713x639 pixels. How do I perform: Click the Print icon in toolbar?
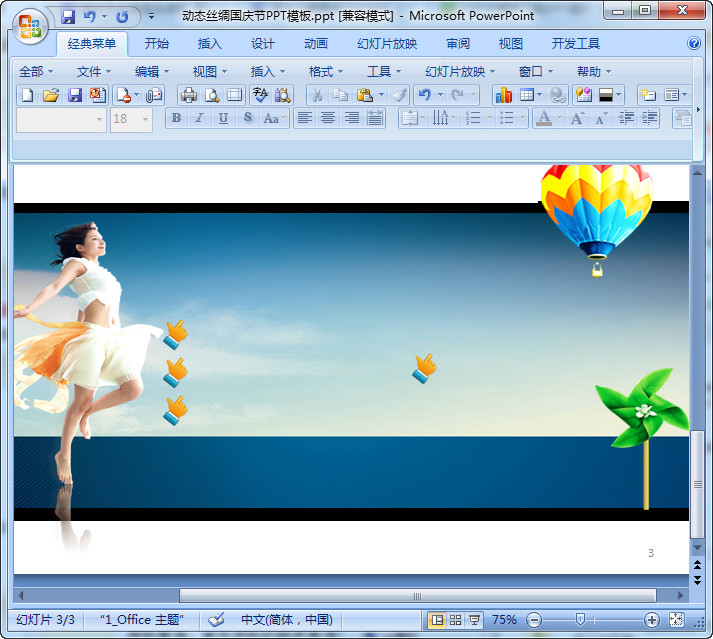(188, 95)
